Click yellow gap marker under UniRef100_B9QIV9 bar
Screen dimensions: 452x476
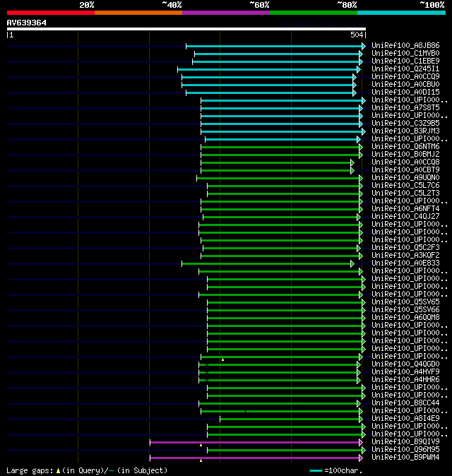click(201, 445)
